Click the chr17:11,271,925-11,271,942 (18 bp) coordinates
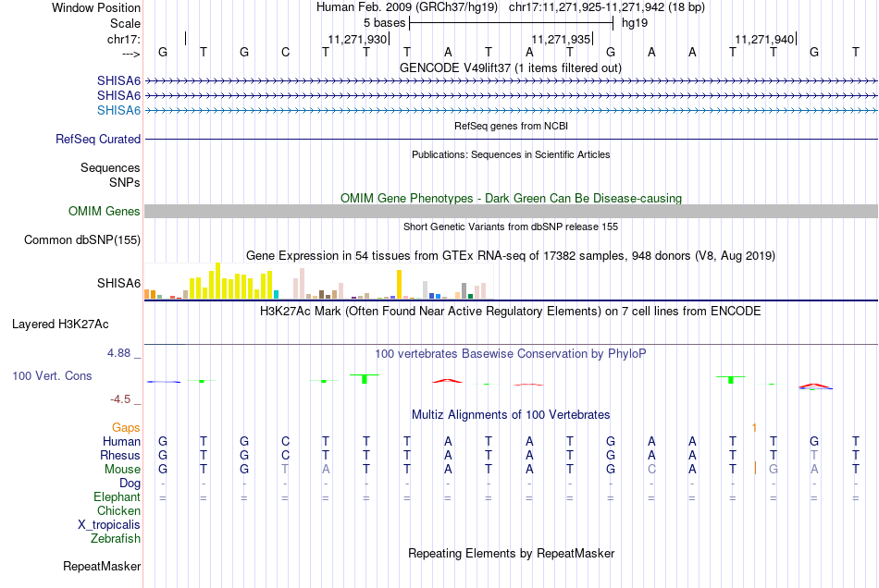 [607, 7]
